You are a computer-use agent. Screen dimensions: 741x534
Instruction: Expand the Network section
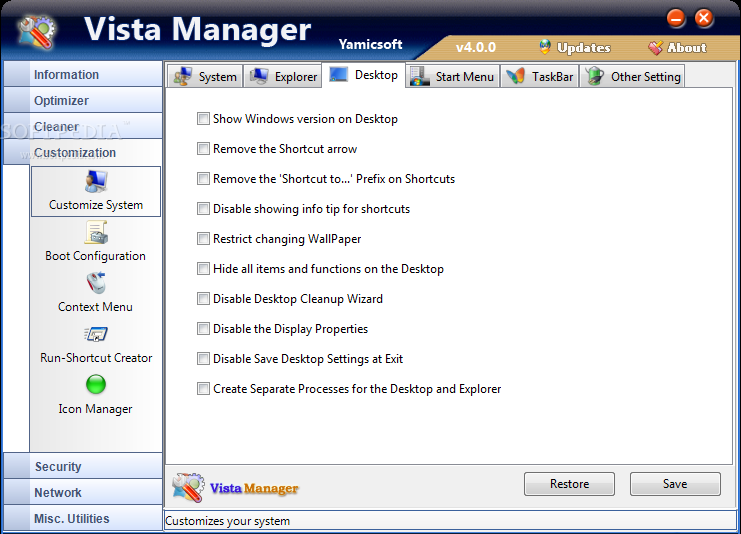tap(83, 492)
